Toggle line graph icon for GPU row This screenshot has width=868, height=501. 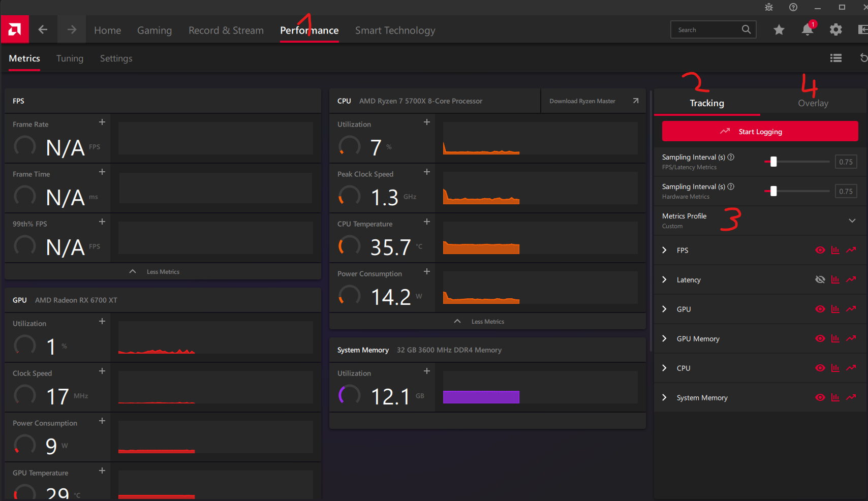click(851, 309)
